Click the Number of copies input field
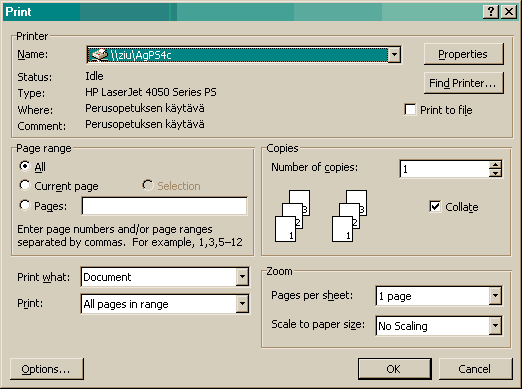 (x=445, y=169)
